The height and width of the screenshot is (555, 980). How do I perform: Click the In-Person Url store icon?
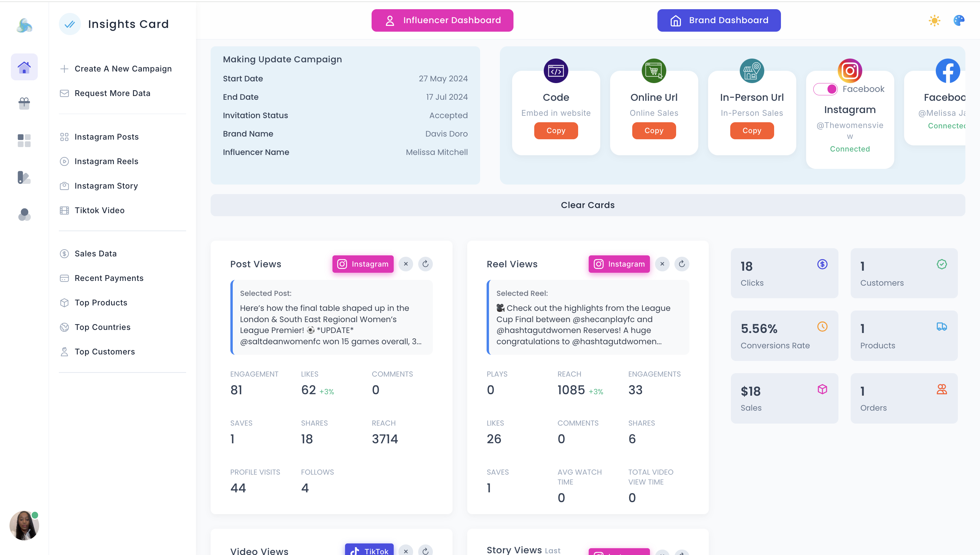(x=752, y=71)
